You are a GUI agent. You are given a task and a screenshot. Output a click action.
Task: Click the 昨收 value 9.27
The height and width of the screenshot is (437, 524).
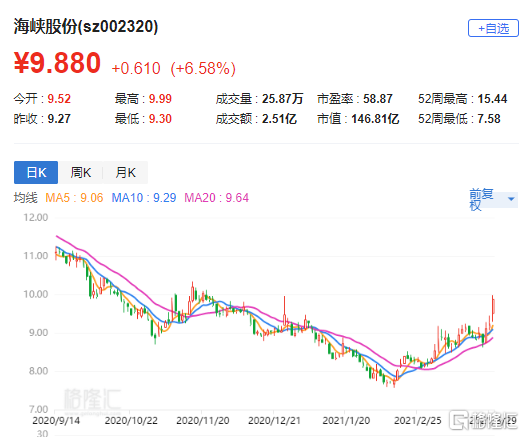click(59, 119)
